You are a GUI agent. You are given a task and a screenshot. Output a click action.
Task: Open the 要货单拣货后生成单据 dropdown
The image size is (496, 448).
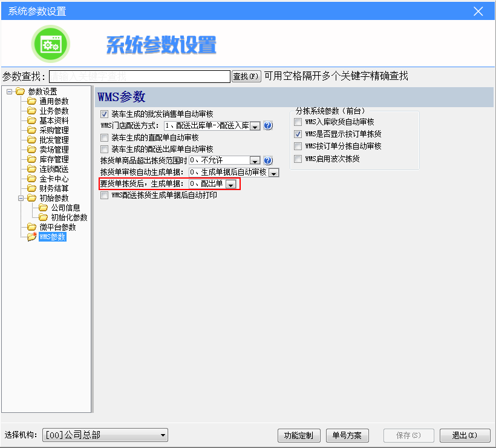[x=230, y=185]
